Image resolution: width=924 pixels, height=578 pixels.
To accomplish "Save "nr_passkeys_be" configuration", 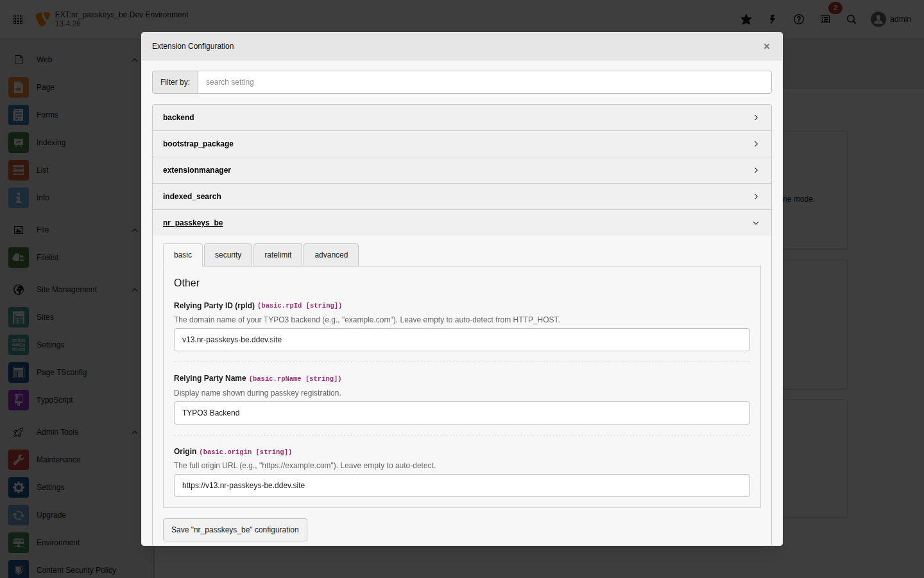I will pyautogui.click(x=235, y=530).
